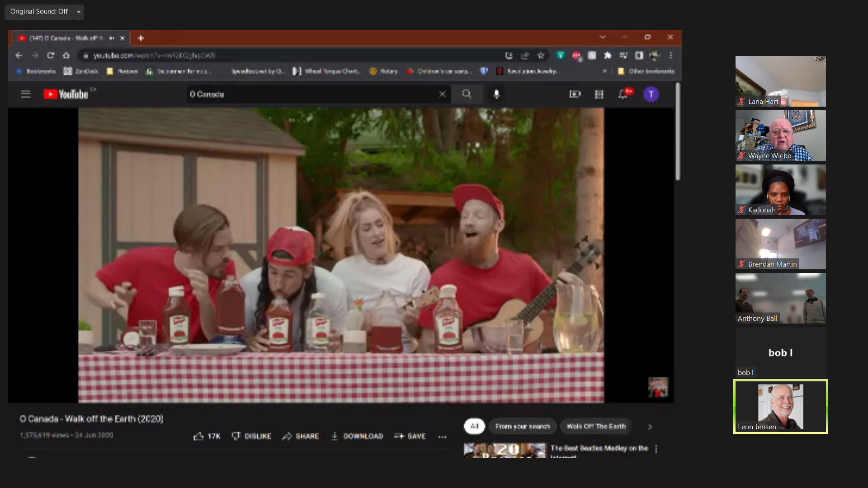Select the Walk Off The Earth chip

point(596,426)
